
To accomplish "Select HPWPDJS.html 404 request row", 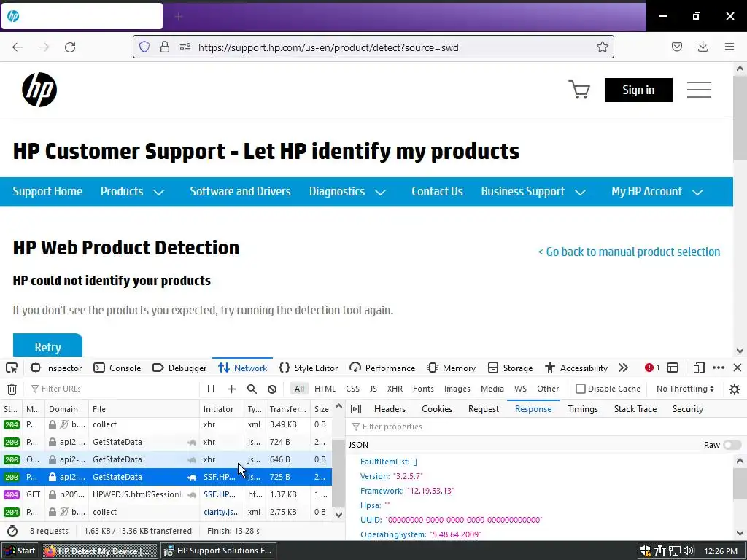I will tap(166, 495).
